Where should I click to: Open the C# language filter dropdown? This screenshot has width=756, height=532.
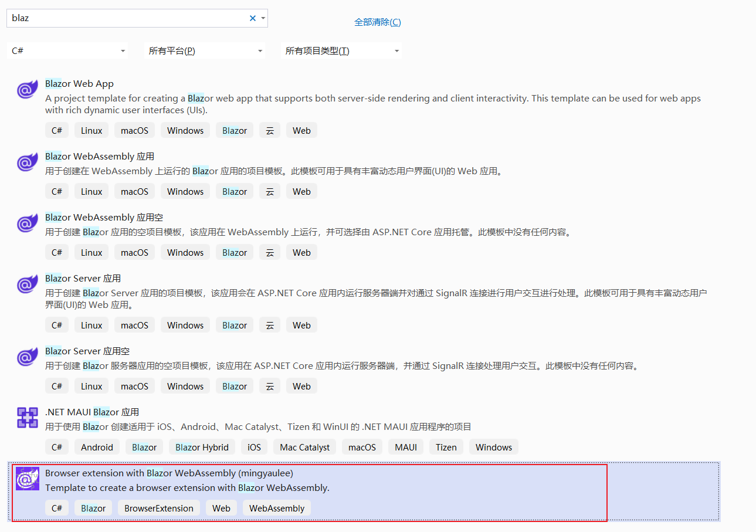tap(68, 51)
